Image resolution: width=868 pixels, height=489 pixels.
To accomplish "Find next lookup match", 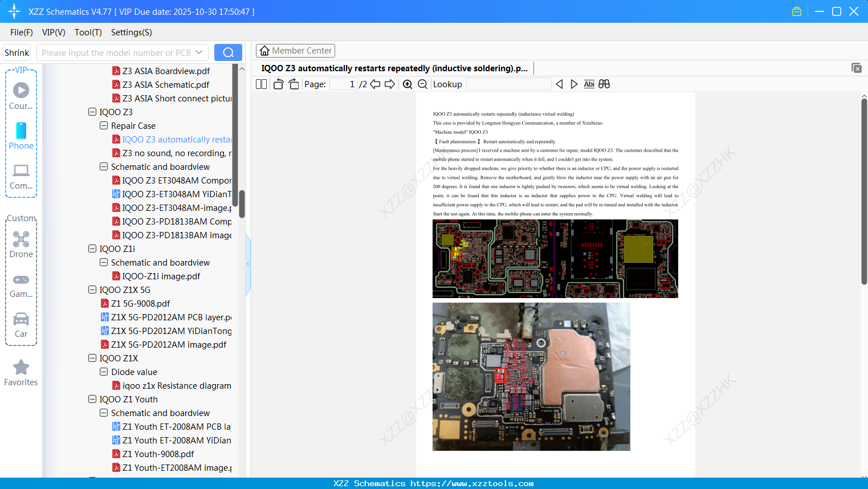I will click(x=574, y=84).
